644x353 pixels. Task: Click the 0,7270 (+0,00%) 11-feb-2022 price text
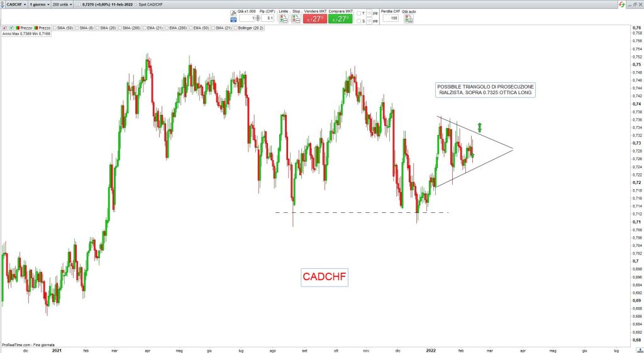click(107, 4)
